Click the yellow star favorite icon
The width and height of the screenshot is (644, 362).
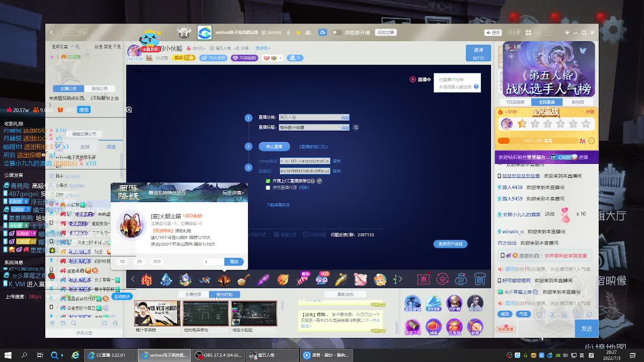pyautogui.click(x=298, y=32)
